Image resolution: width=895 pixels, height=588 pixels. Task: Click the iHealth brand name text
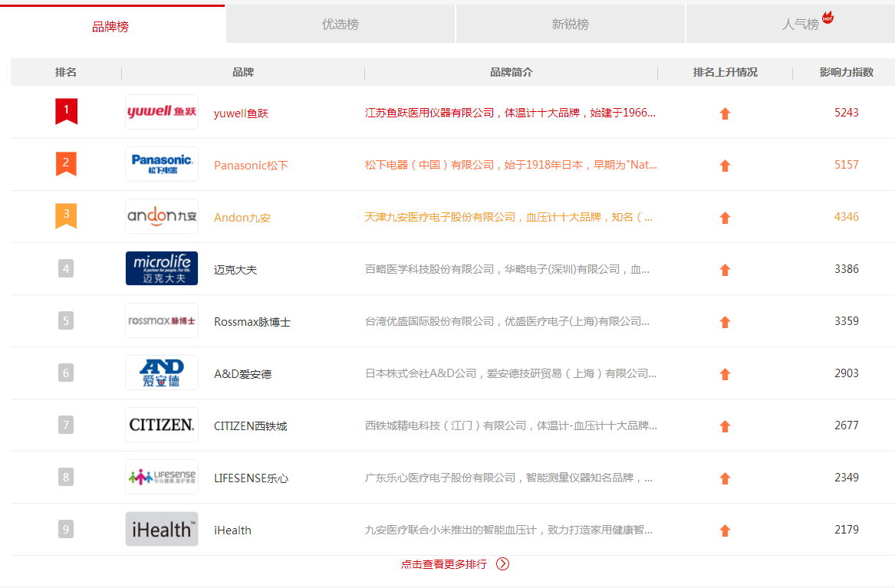click(x=232, y=531)
